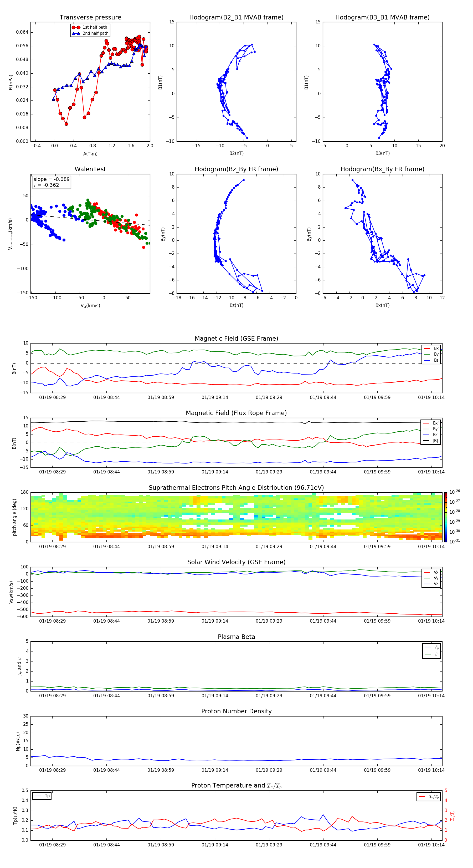Click the 'Plasma Beta' panel title

[x=236, y=637]
